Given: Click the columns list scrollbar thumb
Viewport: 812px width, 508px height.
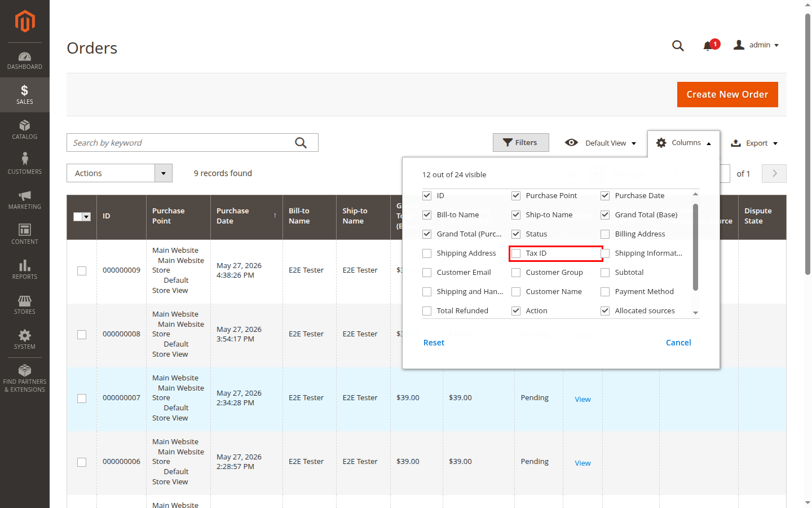Looking at the screenshot, I should coord(695,247).
